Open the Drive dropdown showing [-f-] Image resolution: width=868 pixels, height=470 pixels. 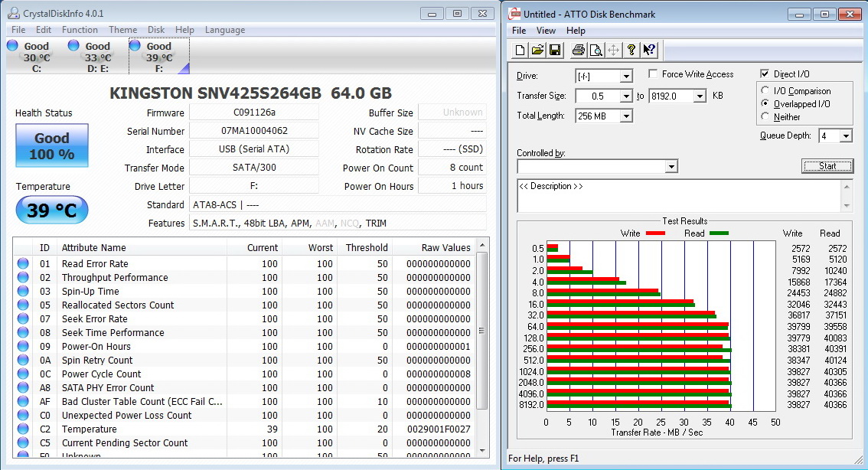pyautogui.click(x=626, y=76)
